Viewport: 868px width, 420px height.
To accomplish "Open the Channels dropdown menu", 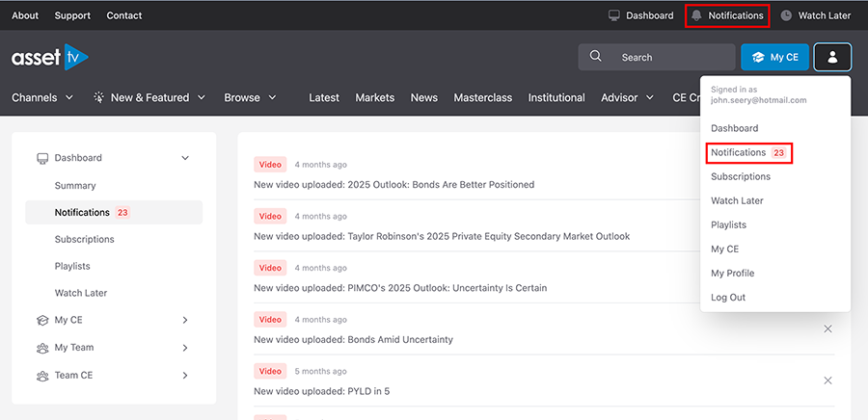I will (42, 97).
